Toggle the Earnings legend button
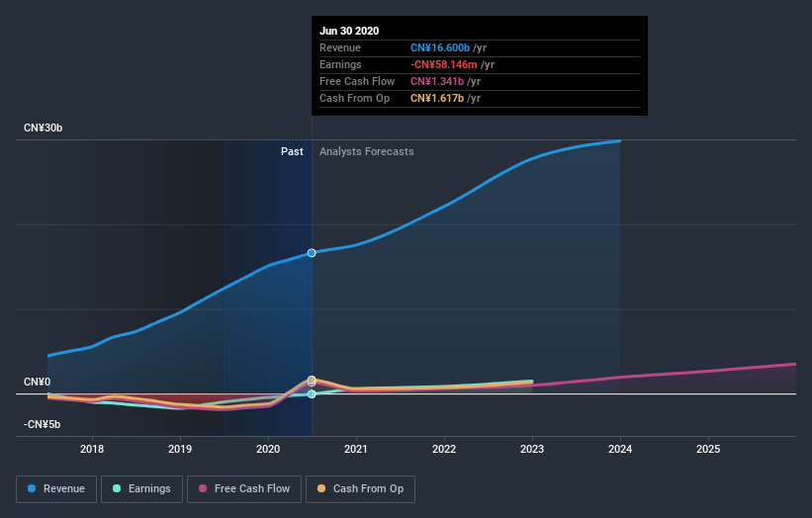Image resolution: width=812 pixels, height=518 pixels. pos(141,489)
